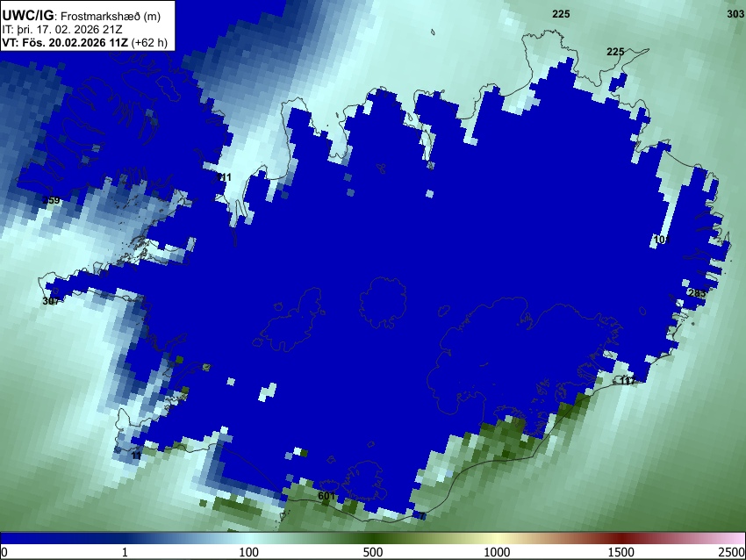Click the color scale label 1000
The width and height of the screenshot is (746, 560).
pos(497,552)
